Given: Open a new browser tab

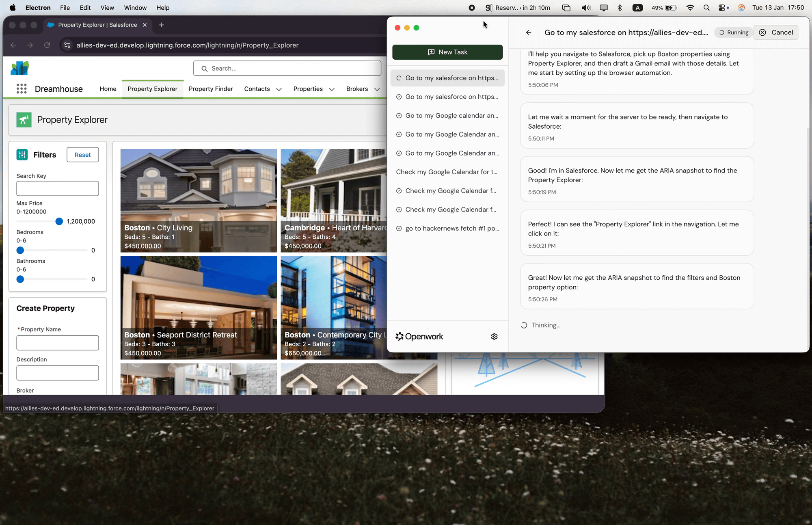Looking at the screenshot, I should coord(162,25).
